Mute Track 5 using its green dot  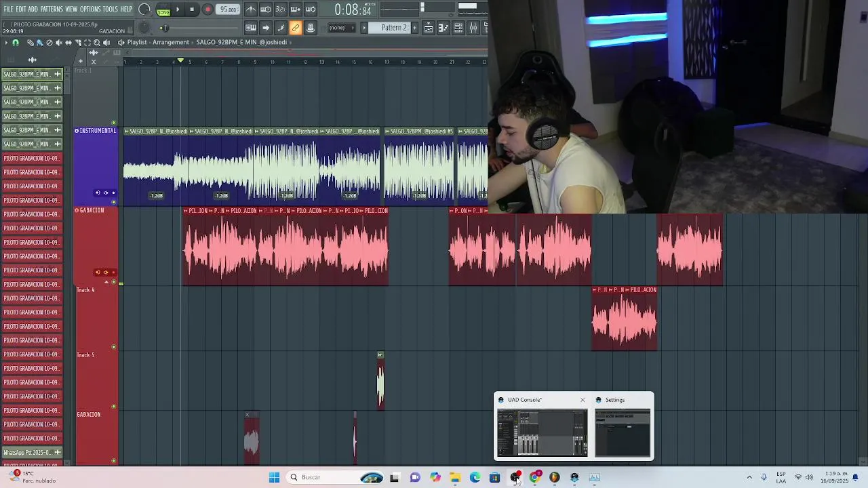pos(114,407)
